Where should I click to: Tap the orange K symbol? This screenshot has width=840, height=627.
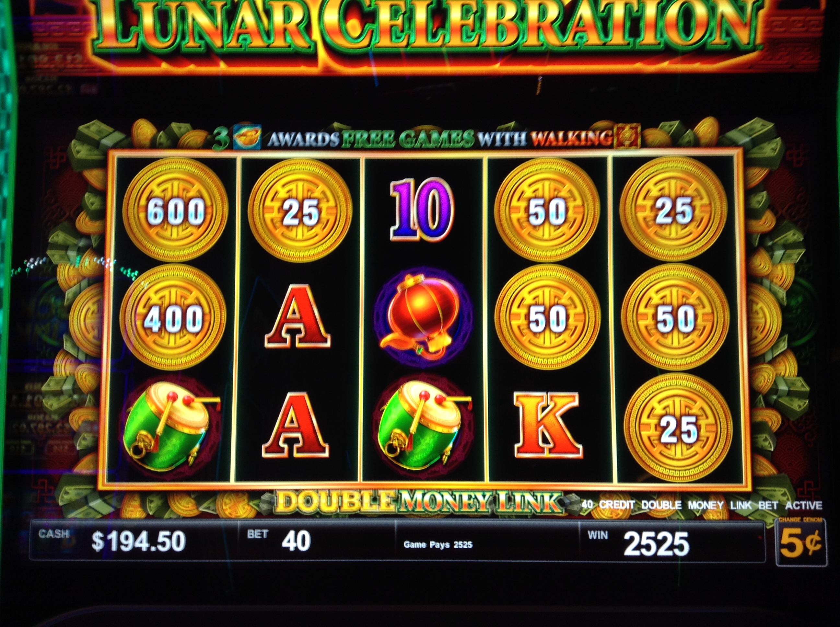[x=547, y=425]
